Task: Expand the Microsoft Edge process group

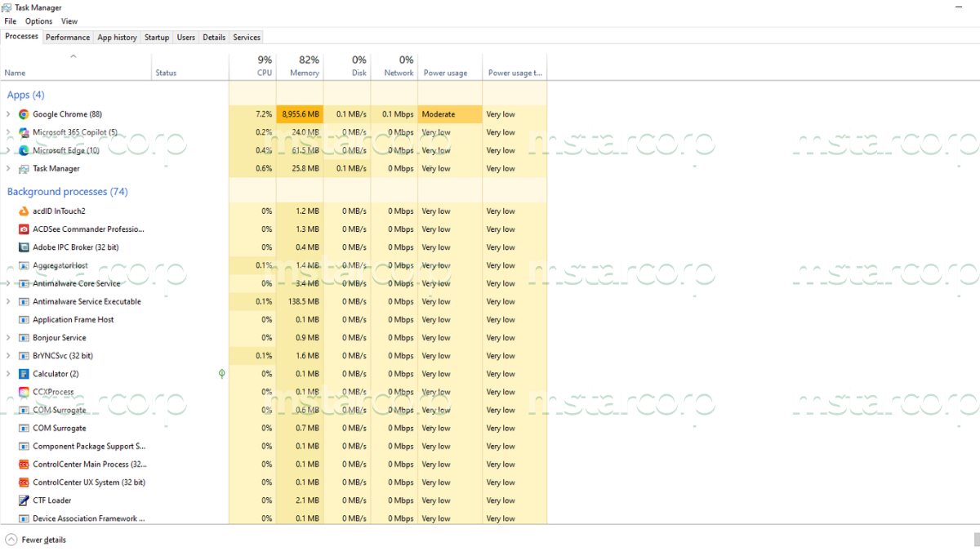Action: coord(8,150)
